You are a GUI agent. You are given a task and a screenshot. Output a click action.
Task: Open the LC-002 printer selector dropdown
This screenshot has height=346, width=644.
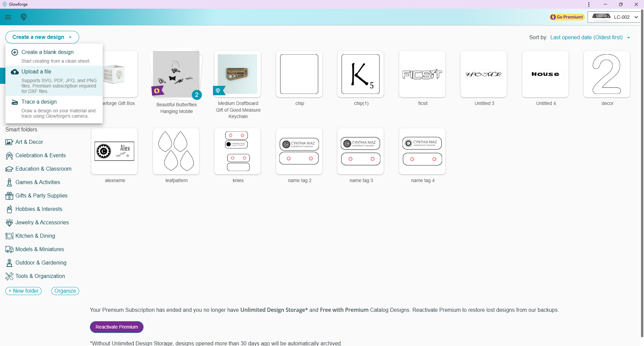(614, 17)
